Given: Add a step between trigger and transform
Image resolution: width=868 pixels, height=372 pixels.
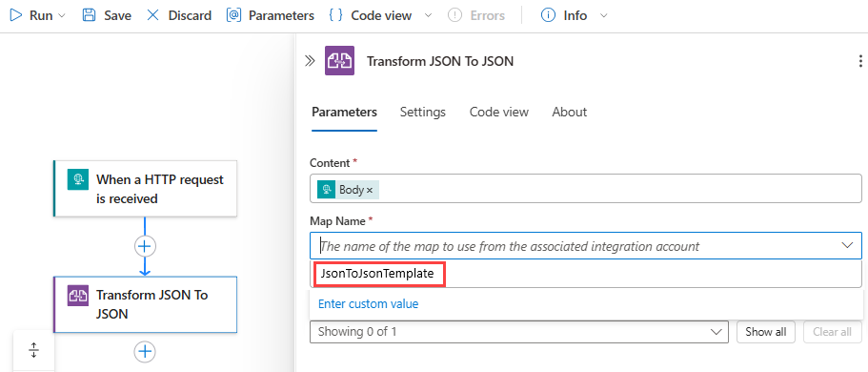Looking at the screenshot, I should [145, 246].
